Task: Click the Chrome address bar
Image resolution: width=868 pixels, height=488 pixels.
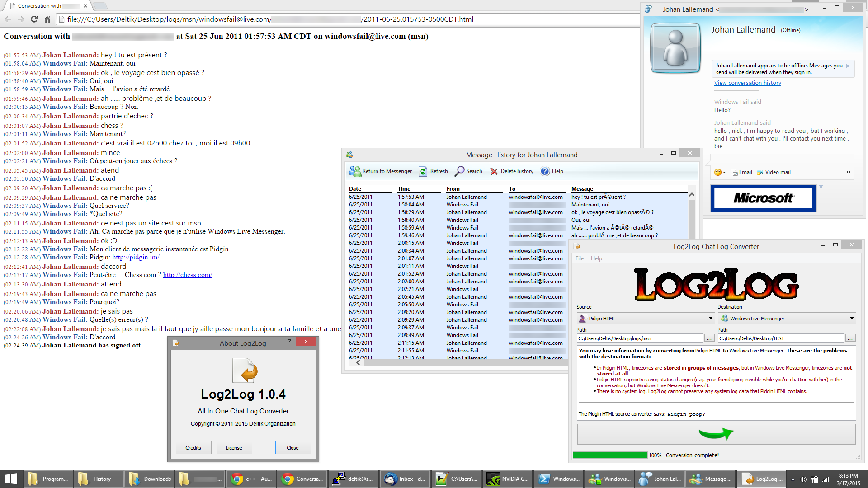Action: click(348, 19)
